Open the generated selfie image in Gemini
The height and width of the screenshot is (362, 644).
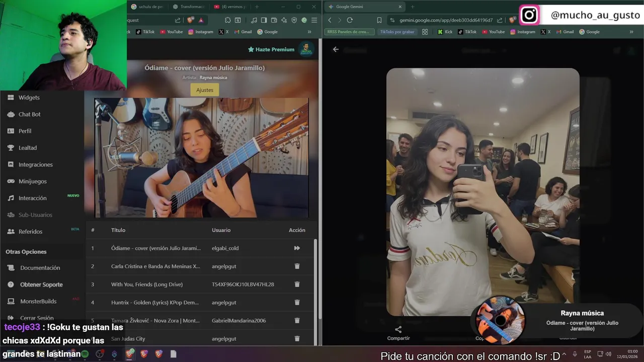click(482, 192)
